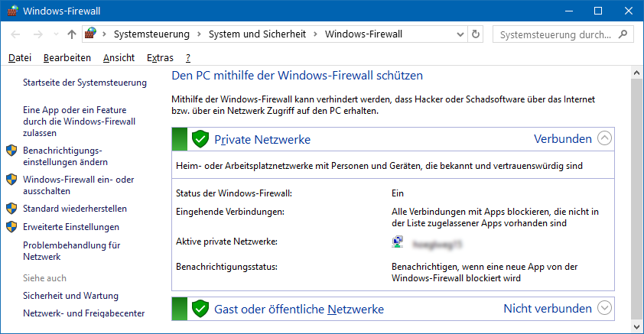The width and height of the screenshot is (644, 334).
Task: Open the recent locations dropdown arrow
Action: 56,34
